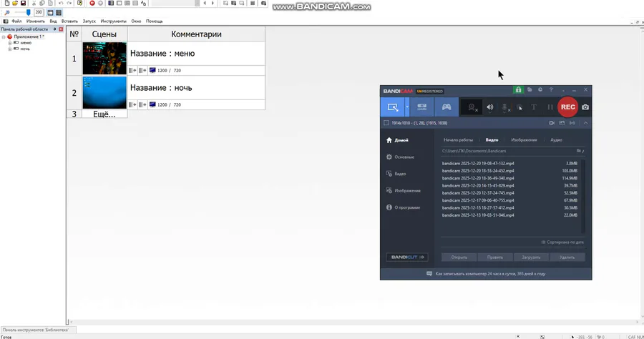
Task: Select Bandicam game recording mode gamepad
Action: coord(447,107)
